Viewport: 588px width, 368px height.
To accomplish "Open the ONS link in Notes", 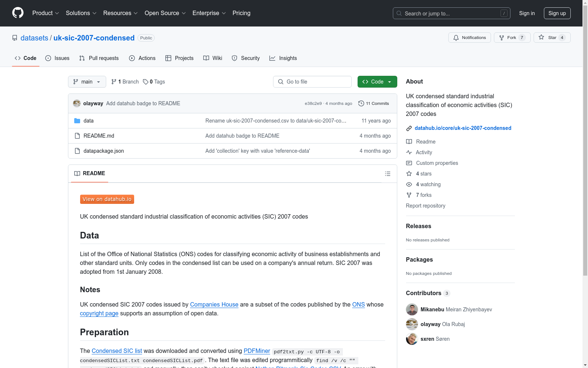I will pos(359,305).
